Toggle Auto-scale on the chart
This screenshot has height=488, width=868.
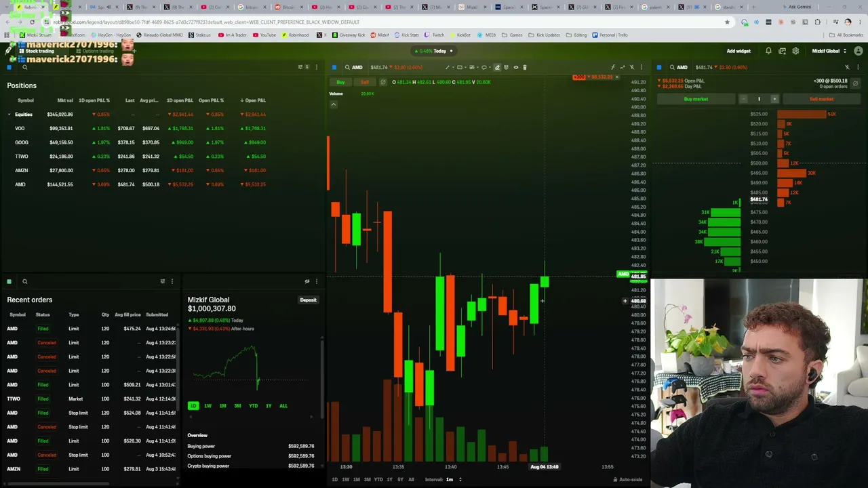628,479
